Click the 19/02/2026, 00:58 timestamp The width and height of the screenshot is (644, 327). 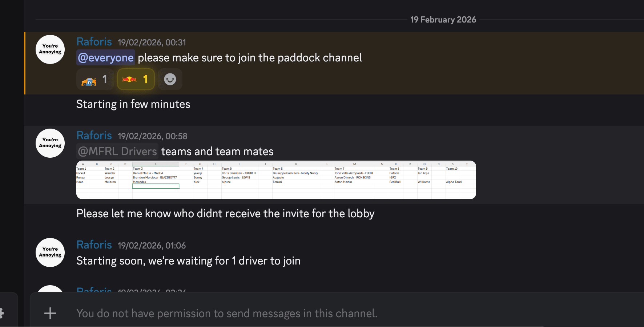[152, 136]
